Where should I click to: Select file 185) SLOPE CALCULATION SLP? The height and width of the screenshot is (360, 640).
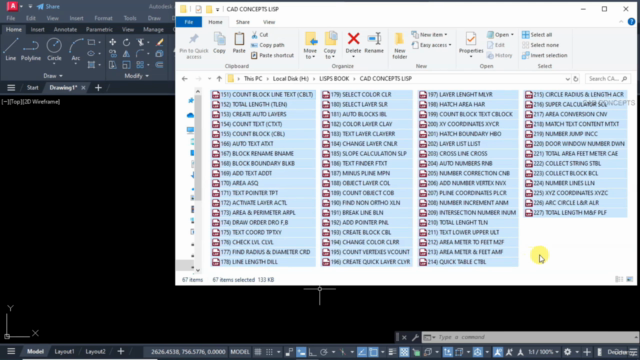click(x=367, y=153)
